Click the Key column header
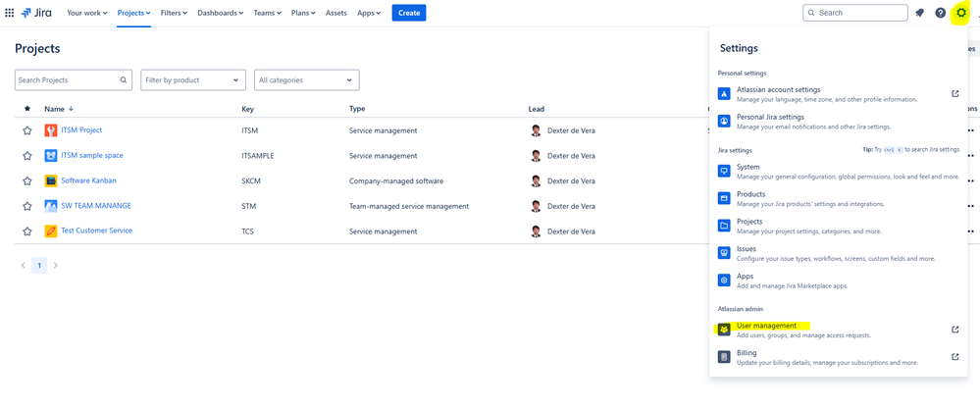Screen dimensions: 980x409 (x=247, y=109)
